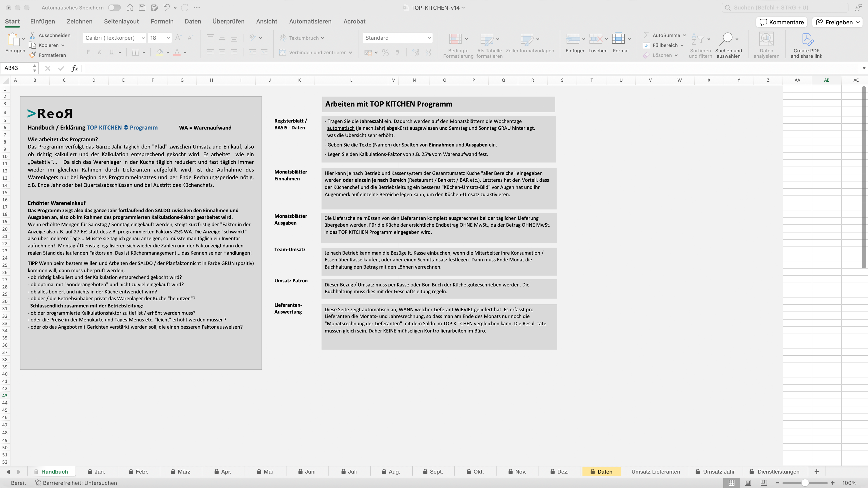
Task: Open the more options ellipsis icon
Action: click(x=197, y=7)
